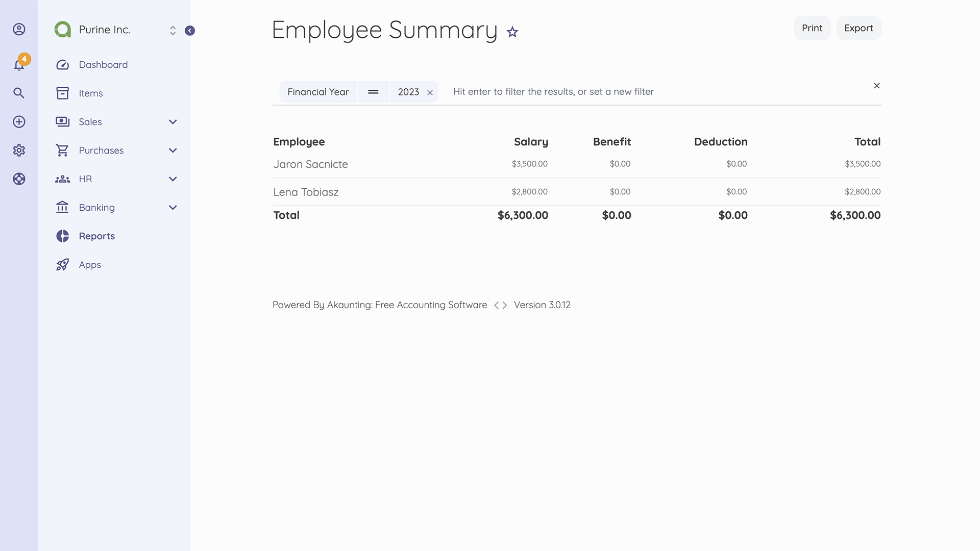Select Items in the sidebar

click(90, 93)
